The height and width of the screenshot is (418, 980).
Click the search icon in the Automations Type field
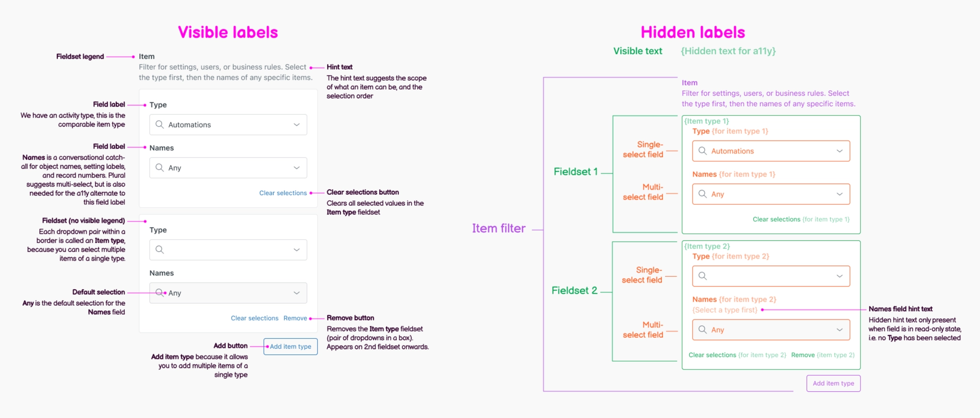click(160, 124)
